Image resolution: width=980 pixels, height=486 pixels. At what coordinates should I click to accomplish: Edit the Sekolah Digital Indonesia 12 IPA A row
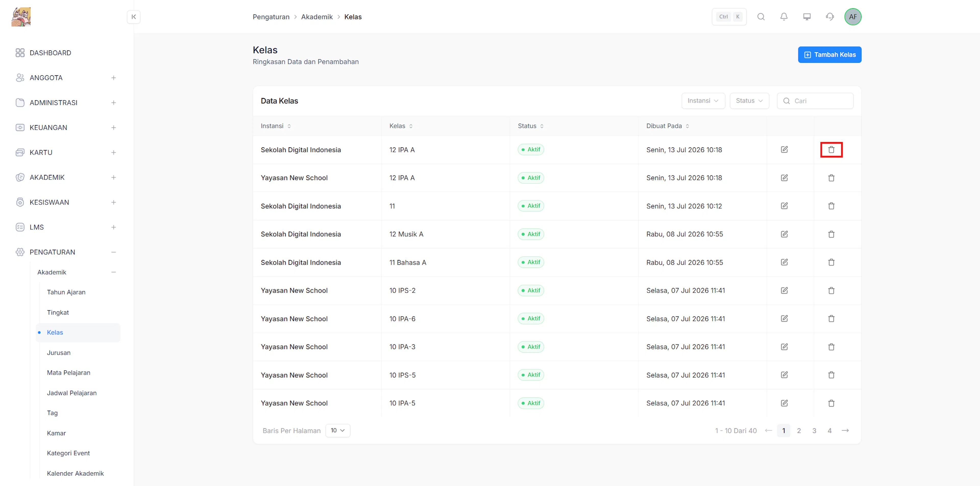click(784, 150)
